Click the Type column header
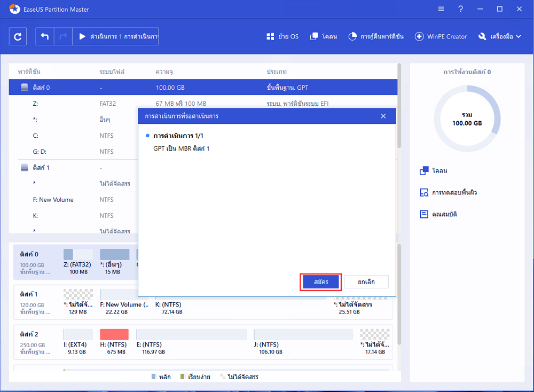Viewport: 534px width, 392px height. click(277, 72)
